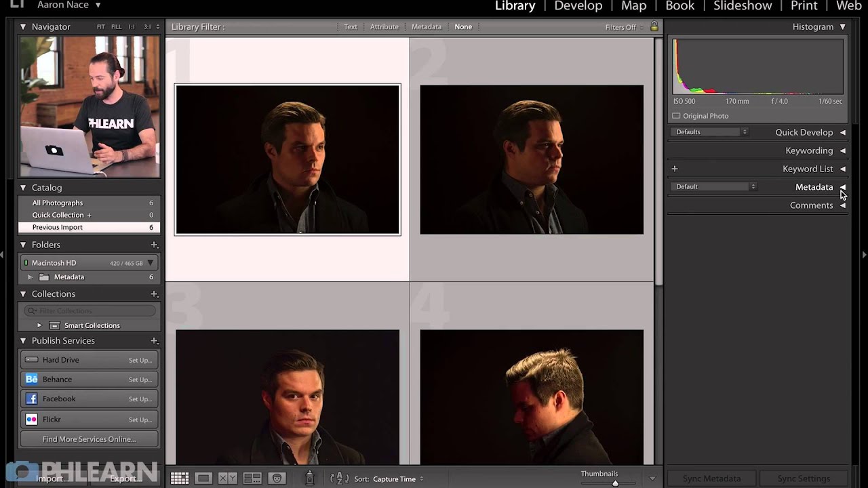Screen dimensions: 868x488
Task: Collapse the Publish Services panel triangle
Action: [x=23, y=341]
